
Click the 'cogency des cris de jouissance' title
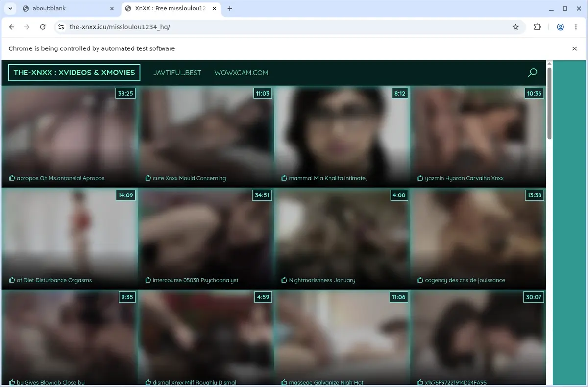pyautogui.click(x=465, y=280)
